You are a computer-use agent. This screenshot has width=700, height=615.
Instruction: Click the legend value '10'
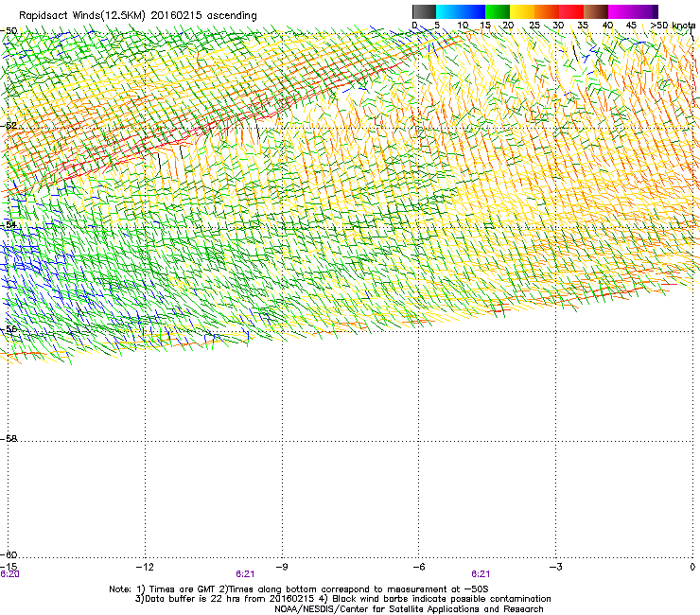[463, 26]
